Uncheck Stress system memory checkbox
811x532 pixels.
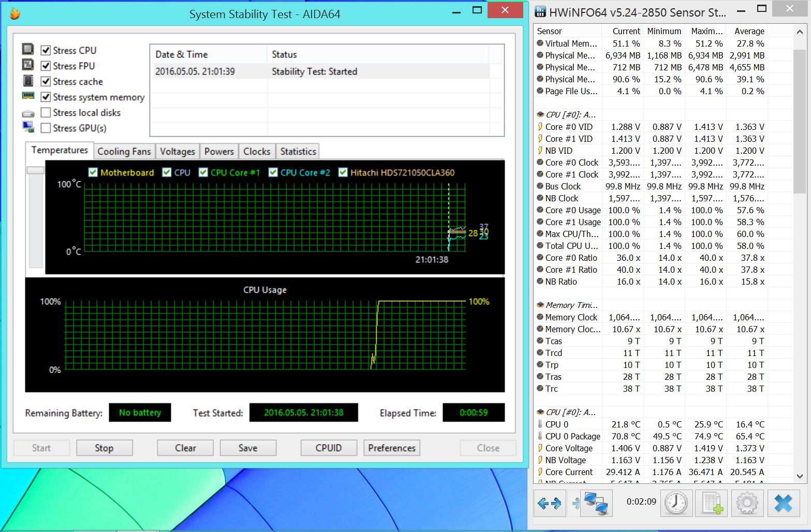click(x=46, y=97)
